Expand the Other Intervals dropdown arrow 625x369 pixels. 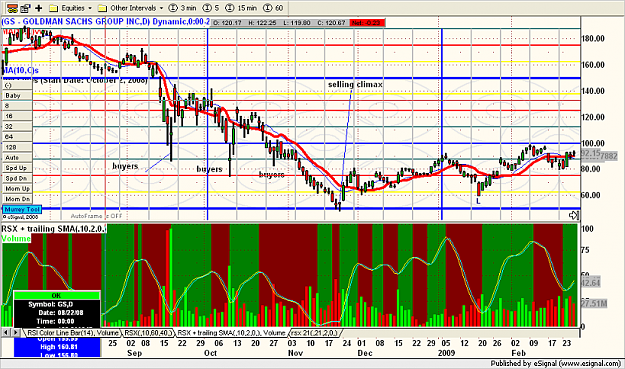coord(161,8)
